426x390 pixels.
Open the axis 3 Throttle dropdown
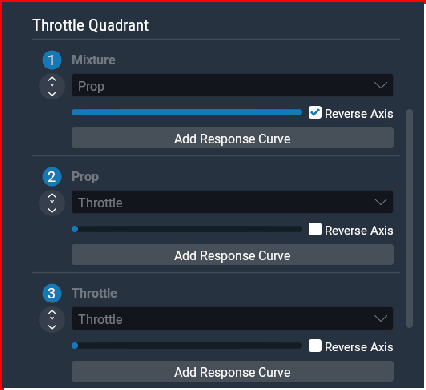coord(232,319)
